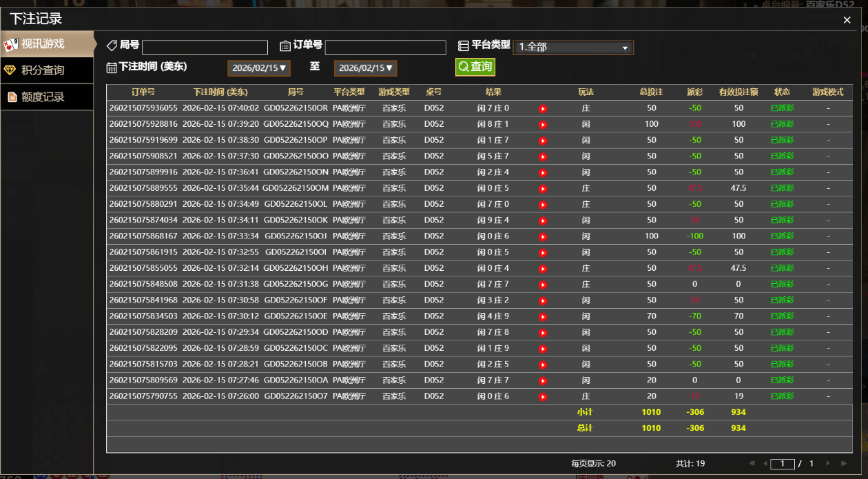The width and height of the screenshot is (868, 479).
Task: Click the calendar icon next to 下注时间 (美东)
Action: 112,67
